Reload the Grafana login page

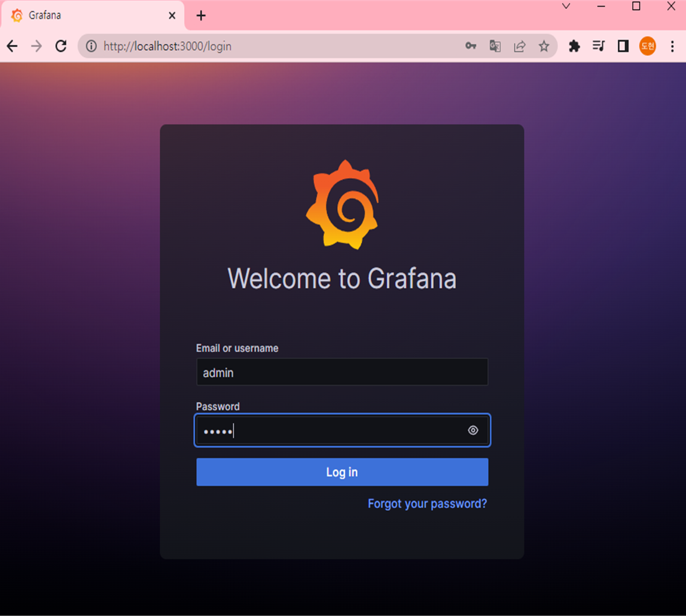[61, 46]
